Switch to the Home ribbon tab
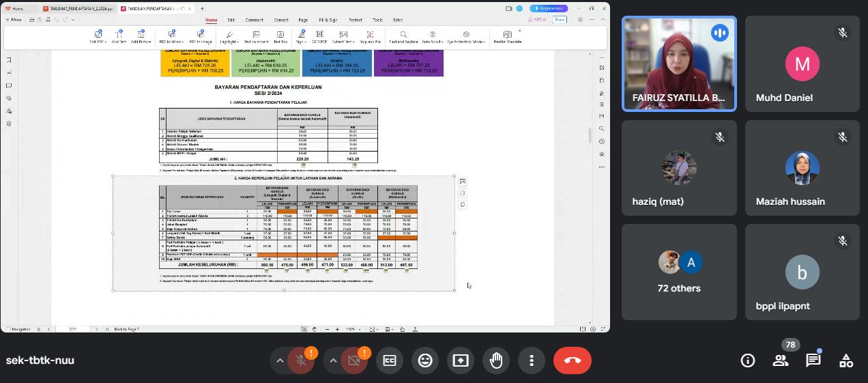This screenshot has width=868, height=383. click(x=212, y=20)
